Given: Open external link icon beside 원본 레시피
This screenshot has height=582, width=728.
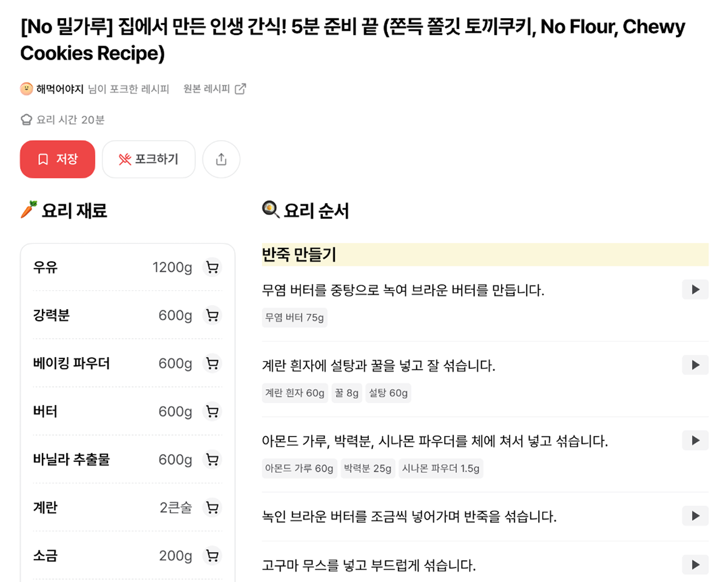Looking at the screenshot, I should click(x=241, y=89).
